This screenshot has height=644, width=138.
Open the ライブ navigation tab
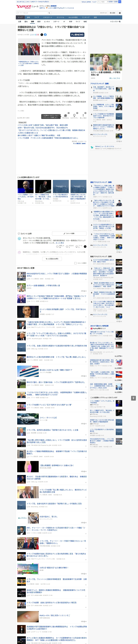37,17
